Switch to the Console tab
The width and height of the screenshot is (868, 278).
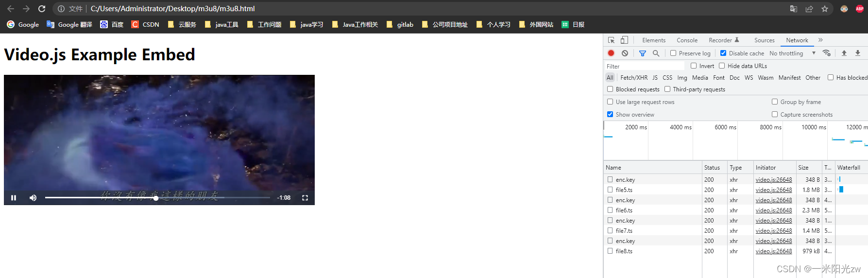pyautogui.click(x=687, y=40)
